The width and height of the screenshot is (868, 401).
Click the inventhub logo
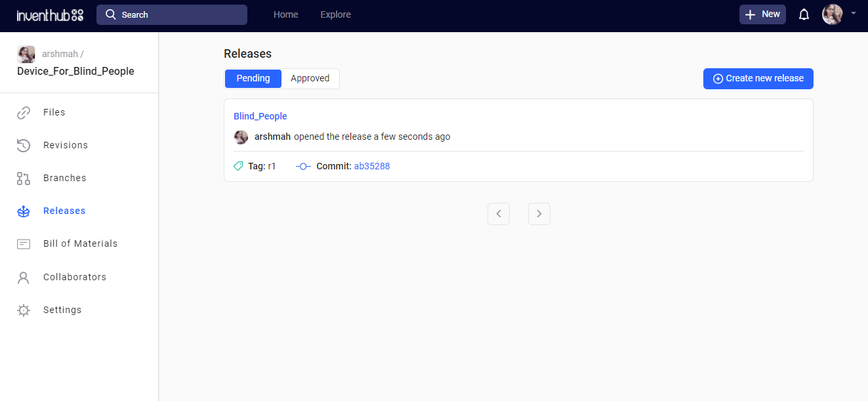[x=51, y=14]
